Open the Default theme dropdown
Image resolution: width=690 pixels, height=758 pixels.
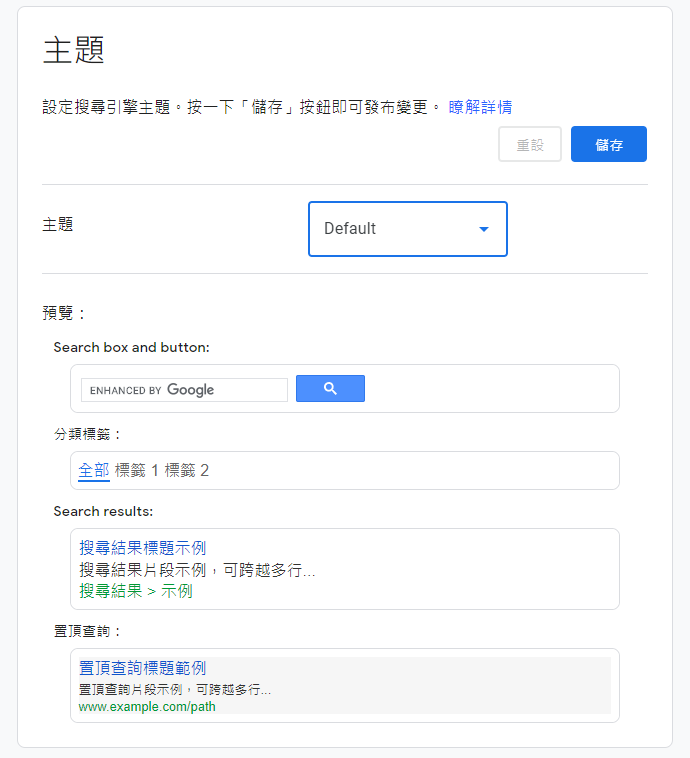click(408, 229)
